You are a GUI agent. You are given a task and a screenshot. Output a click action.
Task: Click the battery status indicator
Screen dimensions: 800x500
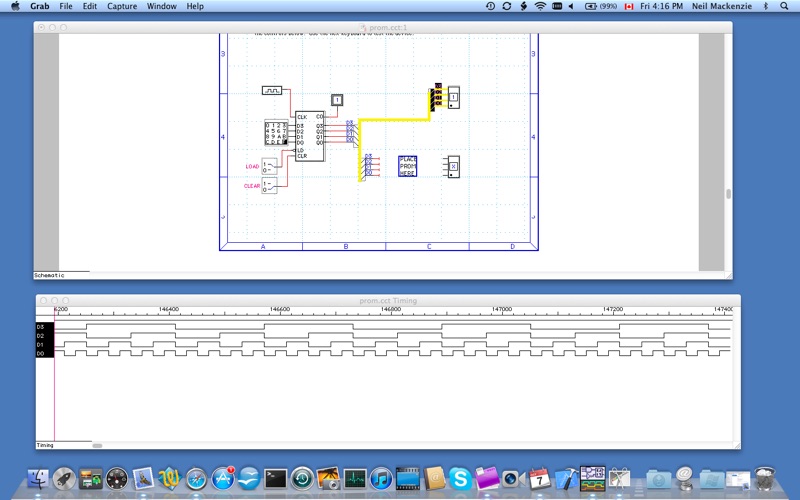point(601,6)
